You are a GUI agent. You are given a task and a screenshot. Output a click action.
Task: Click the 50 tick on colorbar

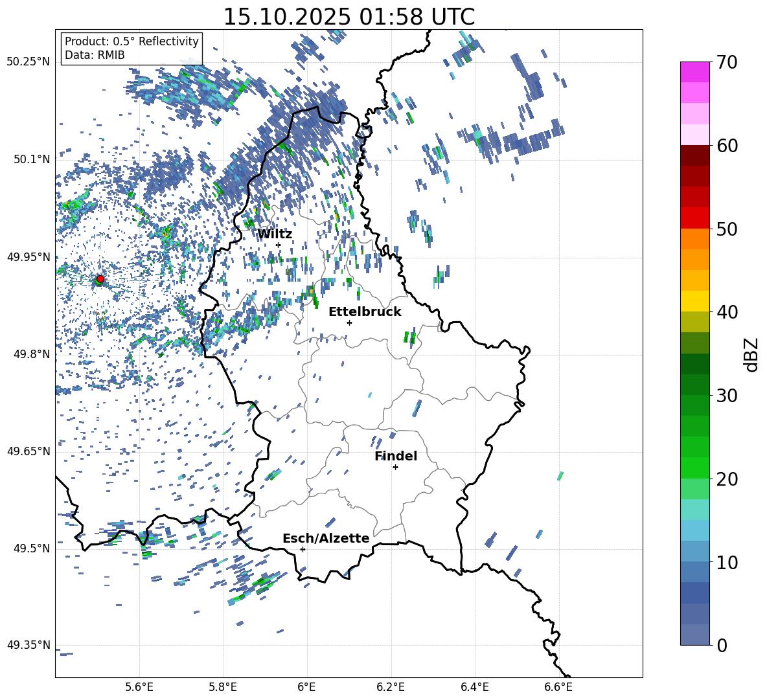726,229
